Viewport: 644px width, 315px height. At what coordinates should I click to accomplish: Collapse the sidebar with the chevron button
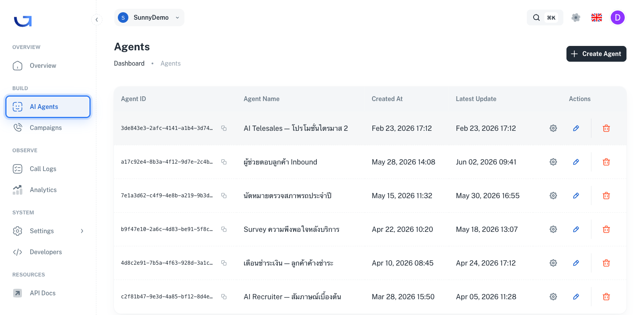point(97,19)
